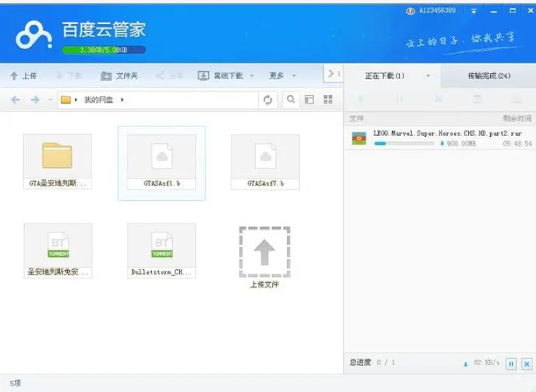Click the back navigation arrow
536x392 pixels.
(16, 100)
